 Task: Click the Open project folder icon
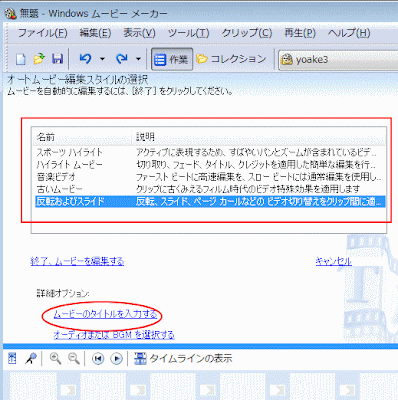pos(39,59)
